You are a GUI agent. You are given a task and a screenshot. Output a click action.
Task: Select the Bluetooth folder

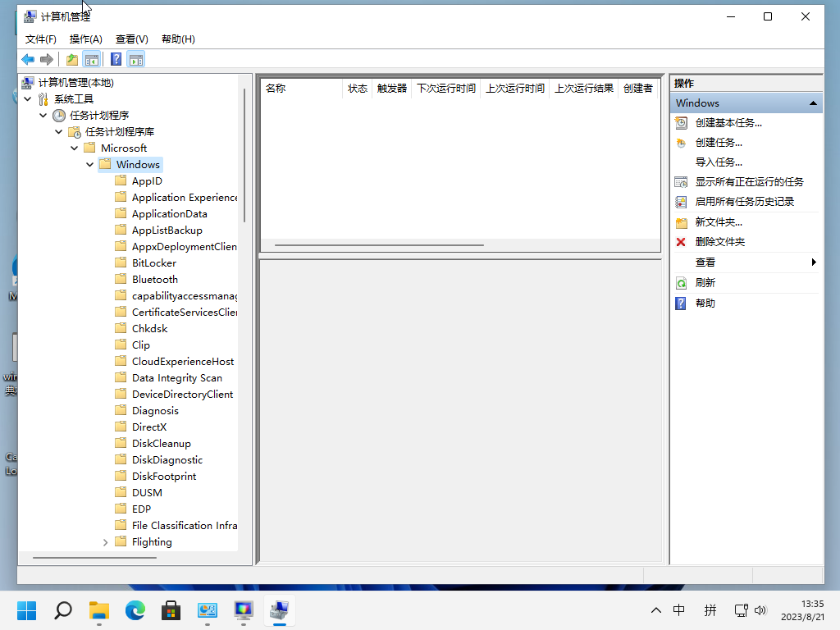(155, 280)
